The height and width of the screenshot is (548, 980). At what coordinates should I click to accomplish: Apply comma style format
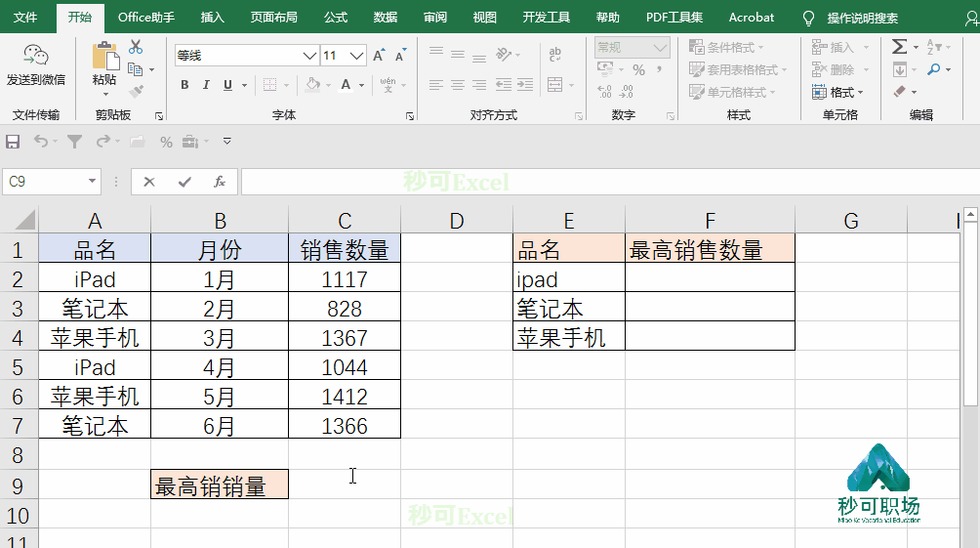coord(660,70)
